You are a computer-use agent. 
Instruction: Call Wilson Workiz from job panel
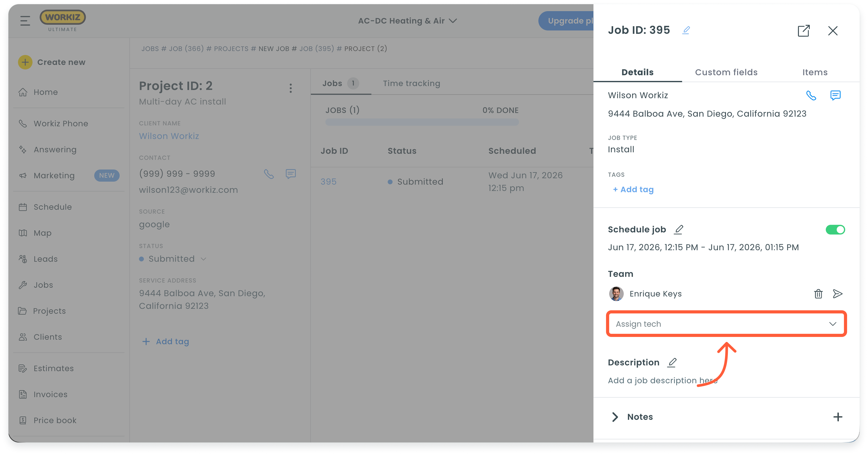(x=811, y=96)
